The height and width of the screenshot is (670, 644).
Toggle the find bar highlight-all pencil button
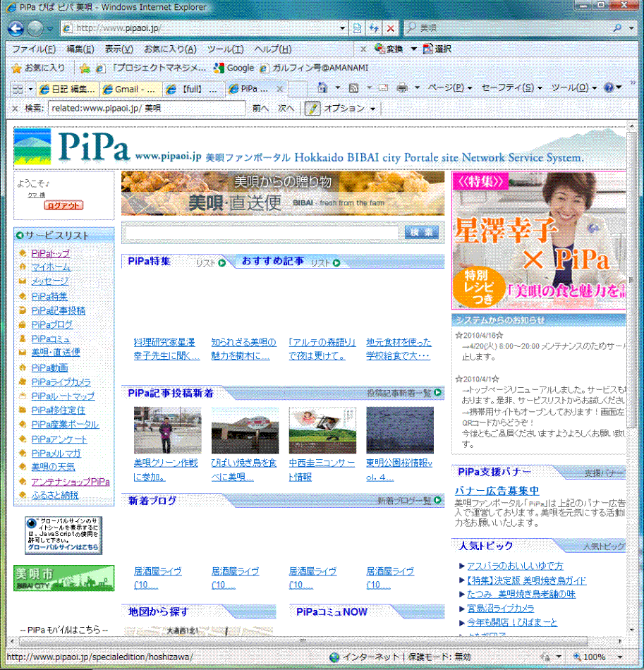pos(312,109)
